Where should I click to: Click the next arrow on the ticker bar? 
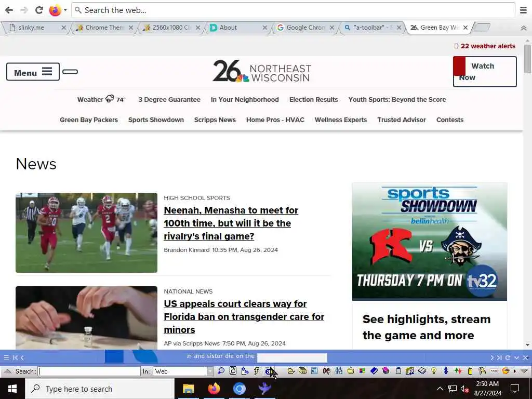pyautogui.click(x=492, y=357)
